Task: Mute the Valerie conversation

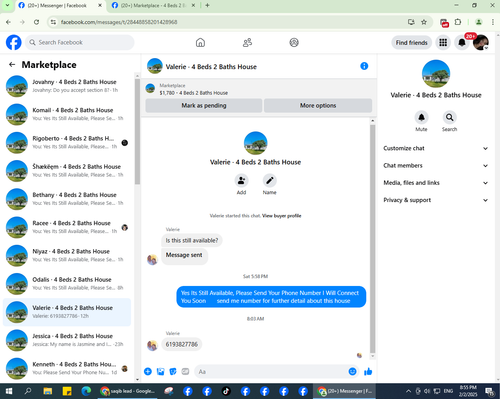Action: point(421,117)
